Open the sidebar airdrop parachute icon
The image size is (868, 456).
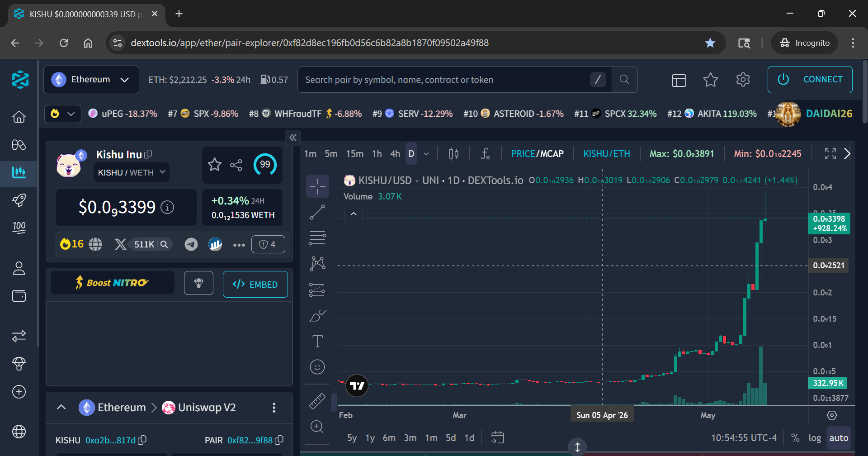click(x=19, y=364)
